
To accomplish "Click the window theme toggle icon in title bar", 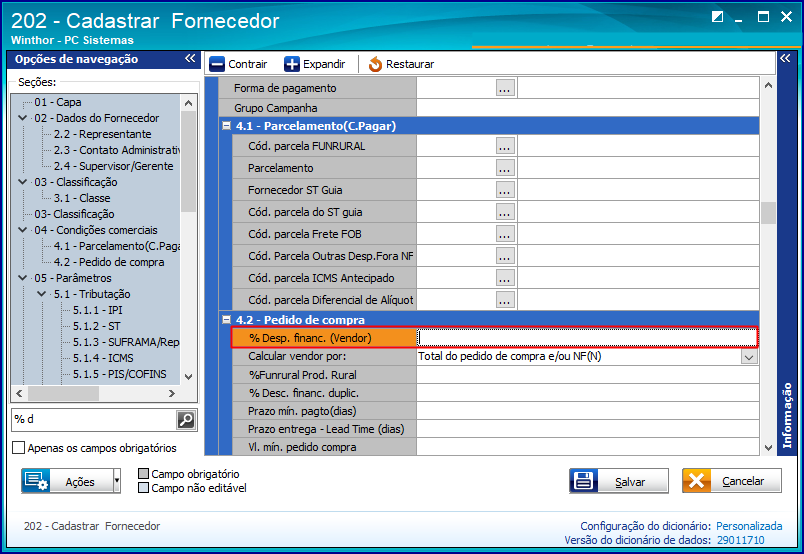I will pos(717,17).
